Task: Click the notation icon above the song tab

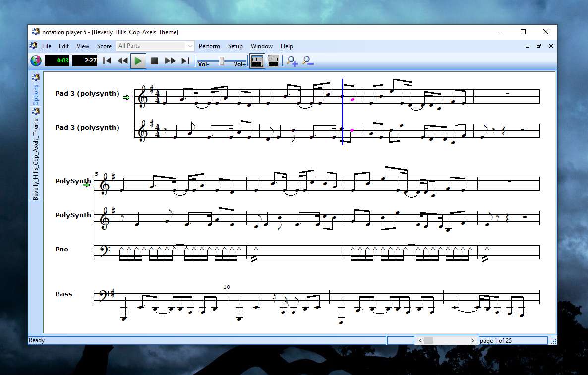Action: [36, 112]
